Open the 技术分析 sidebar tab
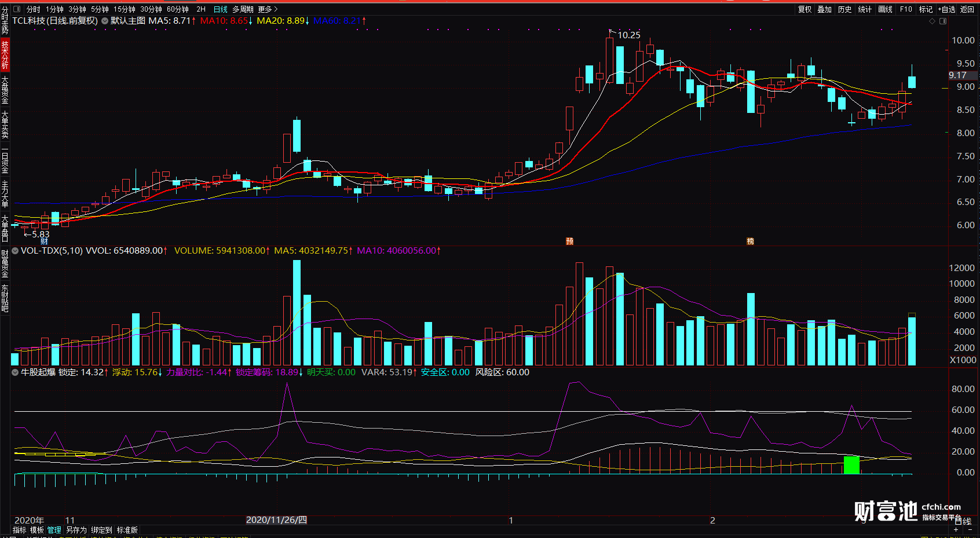 (5, 55)
